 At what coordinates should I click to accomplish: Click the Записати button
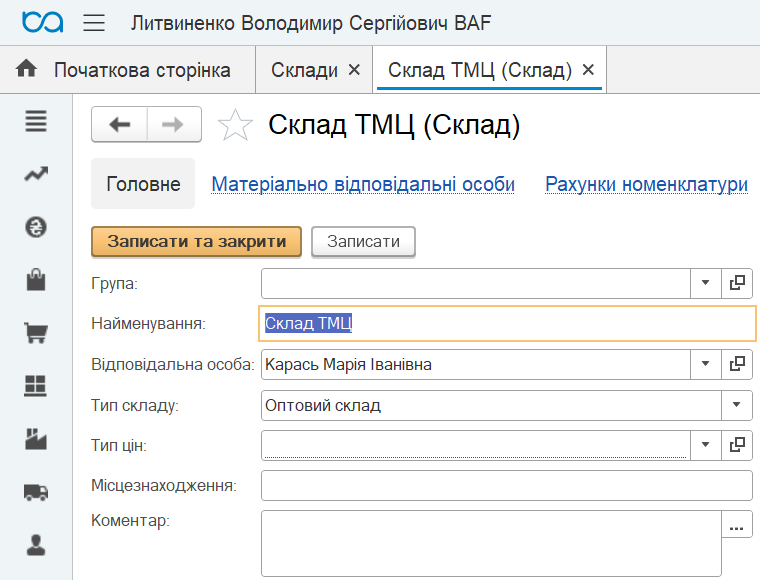(363, 241)
